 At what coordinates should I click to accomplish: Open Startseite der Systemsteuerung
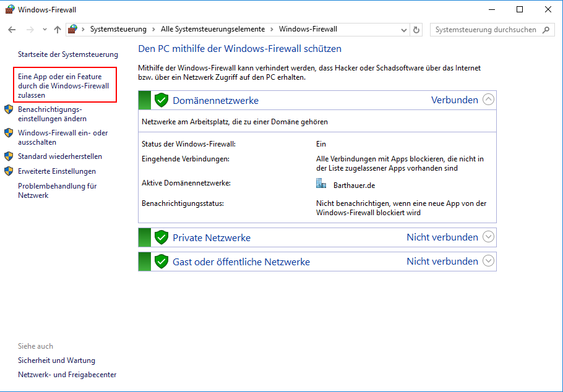click(68, 54)
